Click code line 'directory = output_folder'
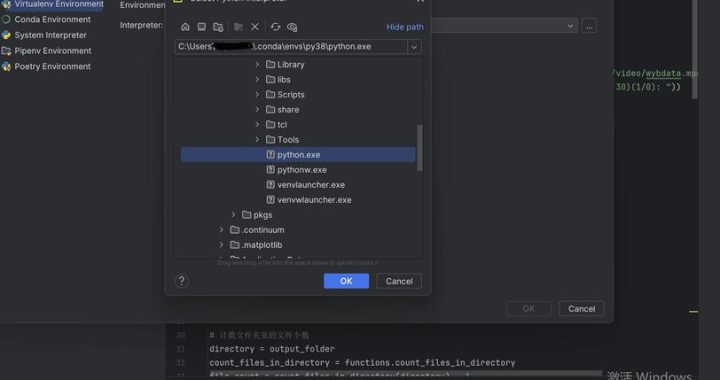The height and width of the screenshot is (380, 720). 272,349
